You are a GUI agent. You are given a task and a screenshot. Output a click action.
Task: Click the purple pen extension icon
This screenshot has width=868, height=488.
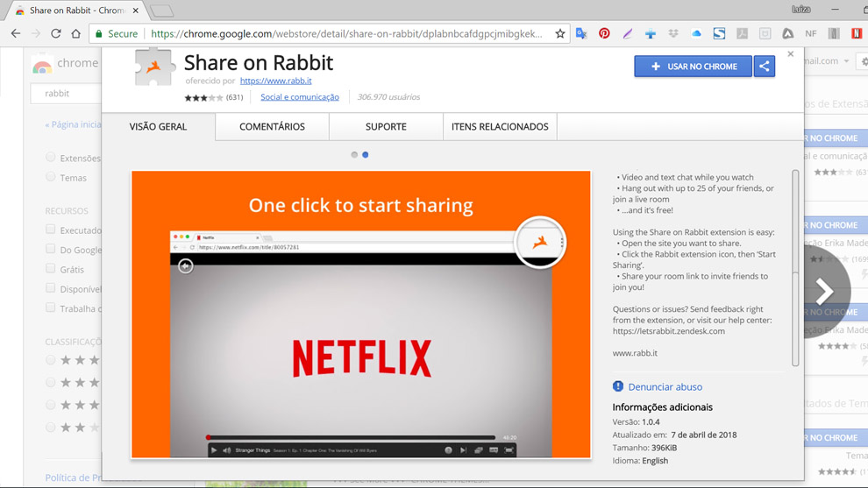(x=627, y=34)
